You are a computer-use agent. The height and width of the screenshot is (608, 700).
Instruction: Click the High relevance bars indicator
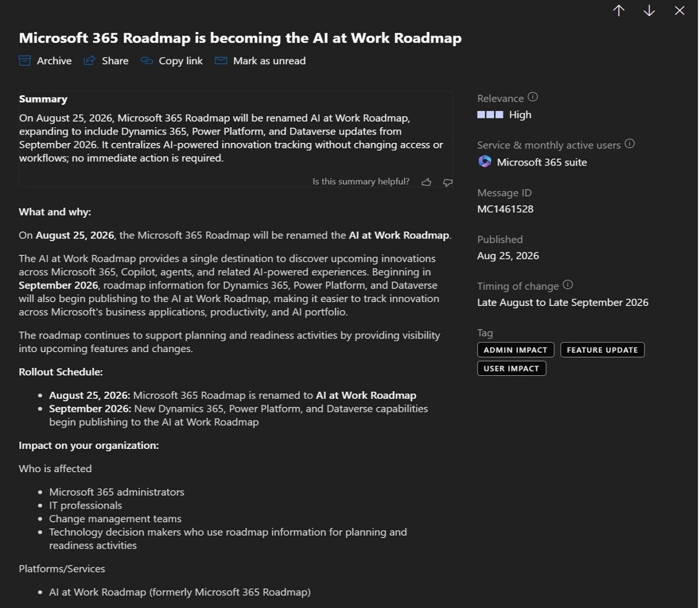[490, 115]
